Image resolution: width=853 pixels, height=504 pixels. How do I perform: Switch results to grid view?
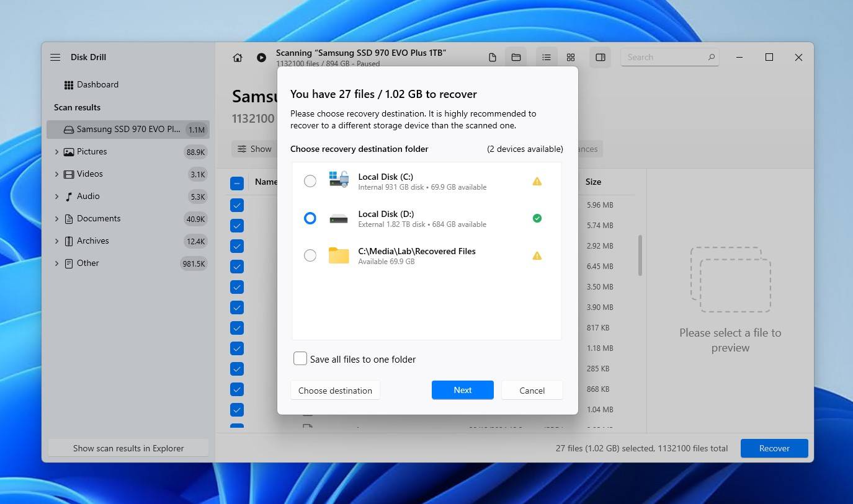tap(570, 57)
